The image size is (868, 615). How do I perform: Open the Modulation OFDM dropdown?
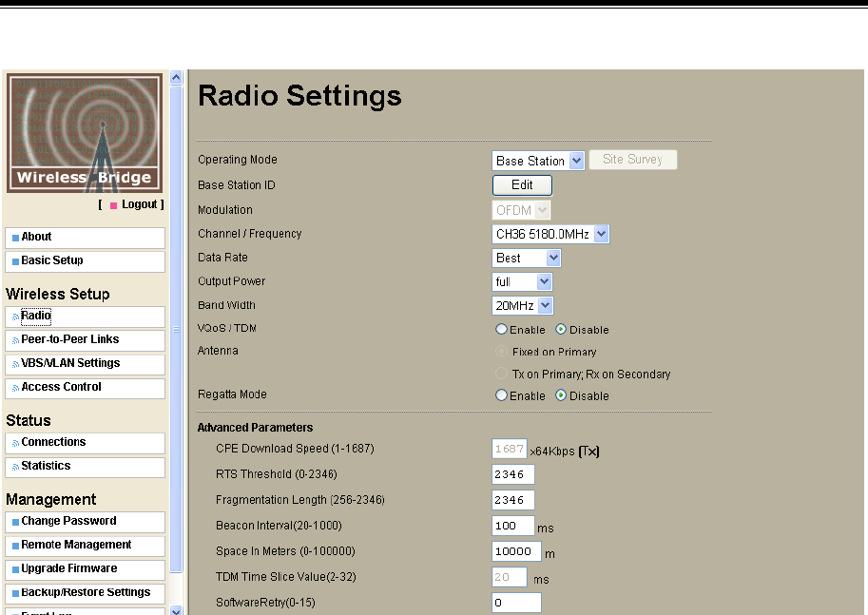pyautogui.click(x=521, y=210)
